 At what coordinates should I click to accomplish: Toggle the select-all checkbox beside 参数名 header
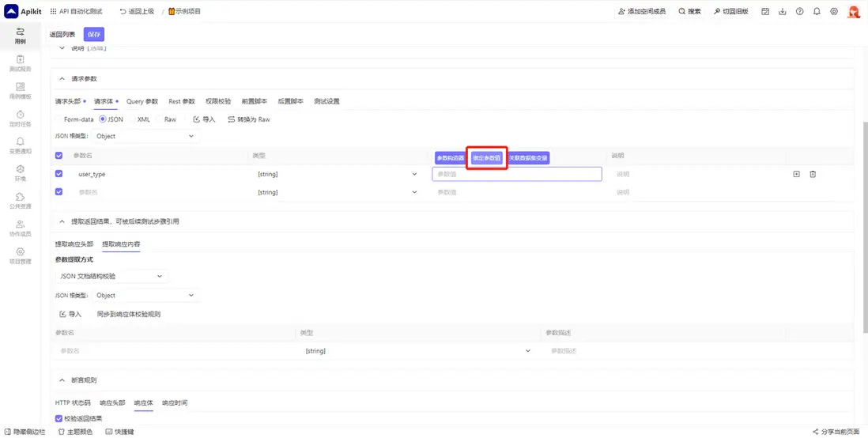tap(59, 157)
